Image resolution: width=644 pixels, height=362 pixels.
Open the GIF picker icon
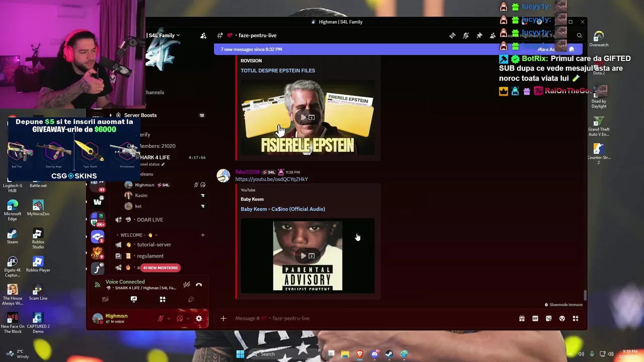point(535,318)
